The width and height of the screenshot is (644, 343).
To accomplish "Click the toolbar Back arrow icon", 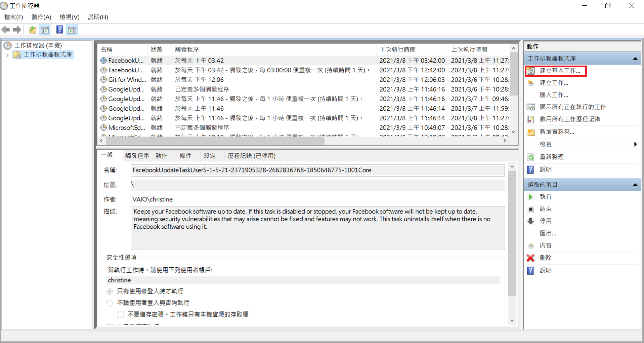I will tap(6, 30).
